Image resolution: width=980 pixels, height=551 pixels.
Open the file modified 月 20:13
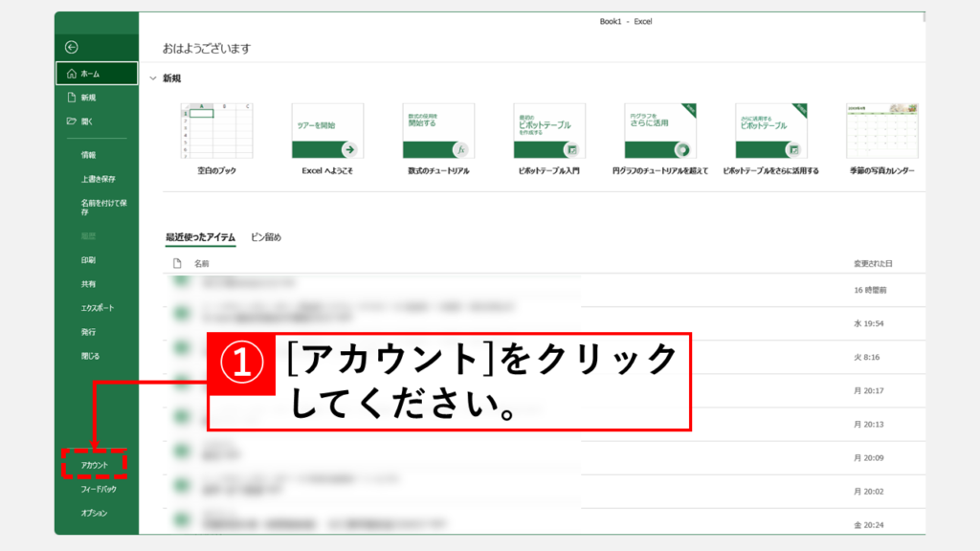point(544,424)
